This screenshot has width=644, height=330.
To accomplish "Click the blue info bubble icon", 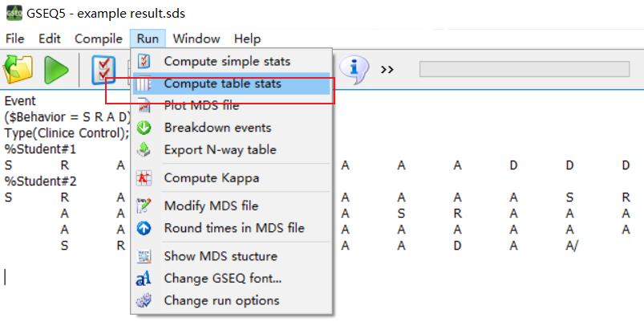I will 354,69.
